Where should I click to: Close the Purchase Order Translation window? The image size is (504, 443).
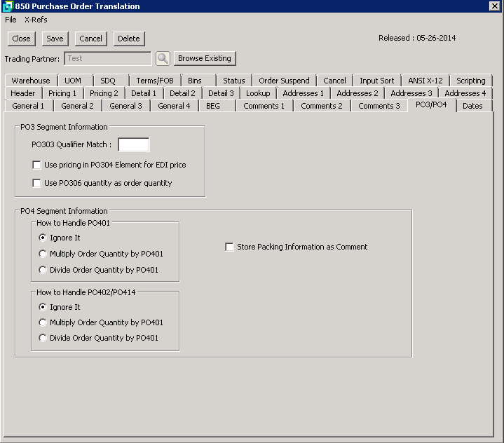click(x=494, y=6)
